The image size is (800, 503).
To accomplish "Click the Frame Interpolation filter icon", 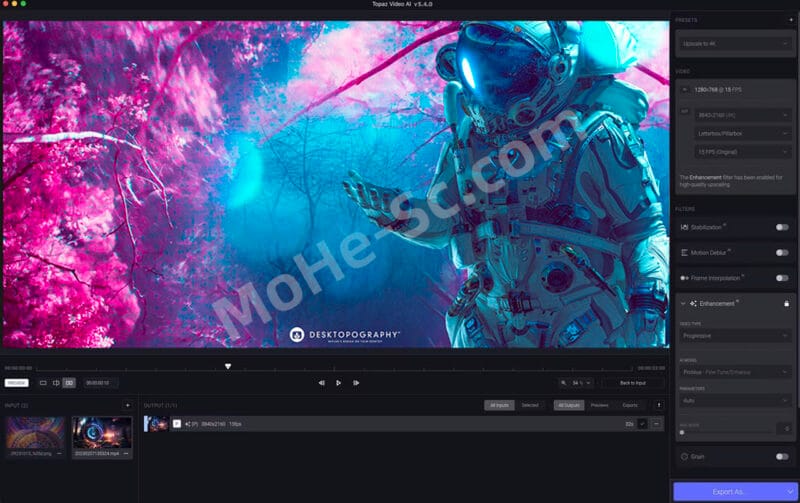I will [x=684, y=278].
